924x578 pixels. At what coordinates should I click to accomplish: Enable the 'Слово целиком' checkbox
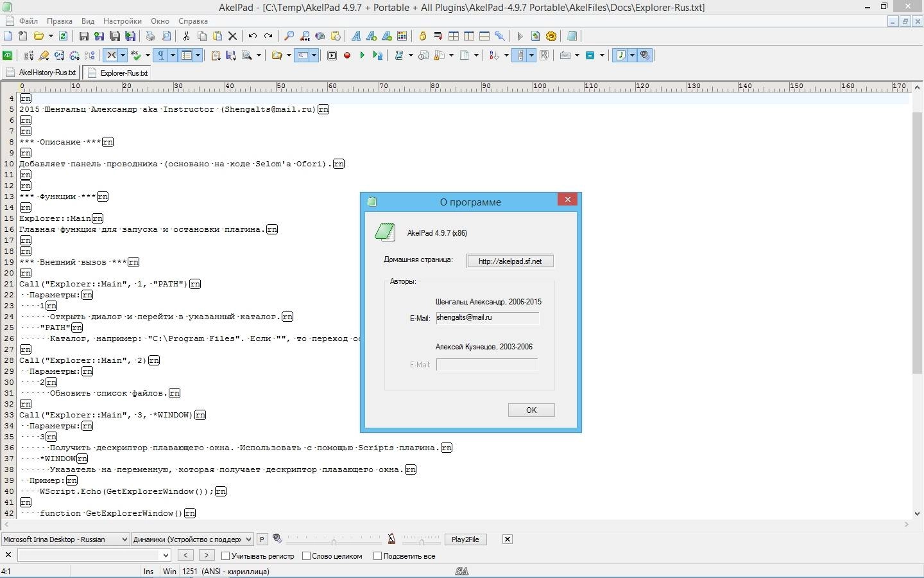(x=306, y=556)
